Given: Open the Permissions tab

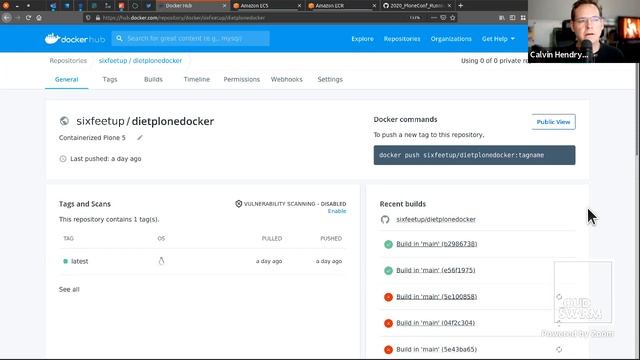Looking at the screenshot, I should point(242,79).
